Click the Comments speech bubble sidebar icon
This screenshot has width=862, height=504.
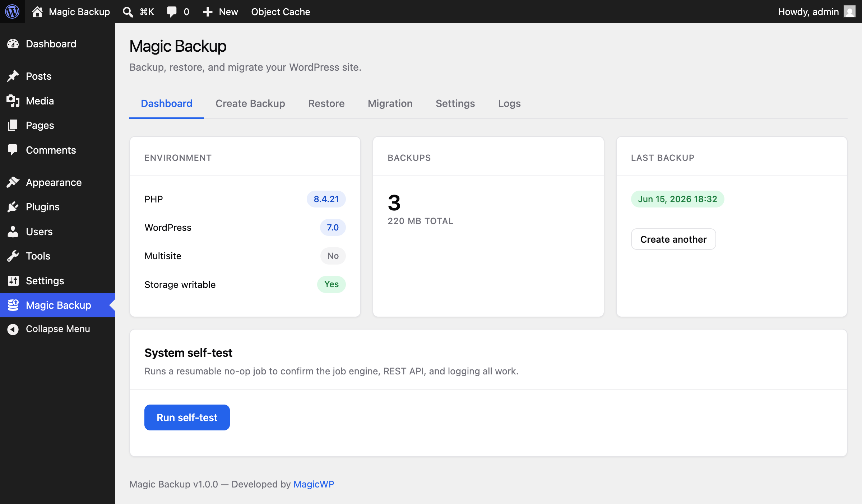(13, 150)
